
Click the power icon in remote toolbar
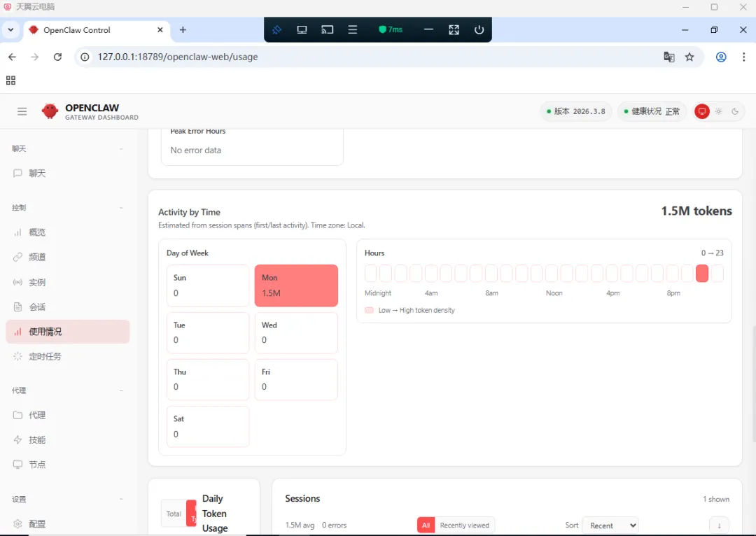(479, 30)
